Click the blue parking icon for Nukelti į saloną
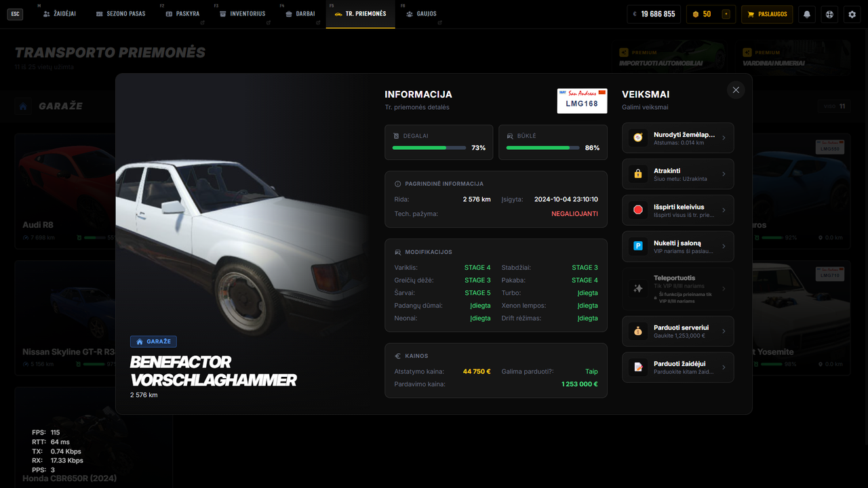Image resolution: width=868 pixels, height=488 pixels. click(638, 246)
